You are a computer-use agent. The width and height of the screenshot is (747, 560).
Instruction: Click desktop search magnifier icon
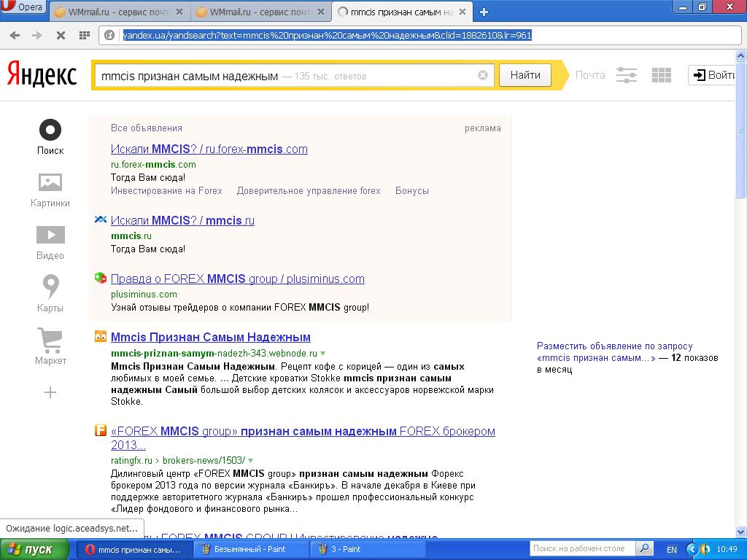(644, 548)
